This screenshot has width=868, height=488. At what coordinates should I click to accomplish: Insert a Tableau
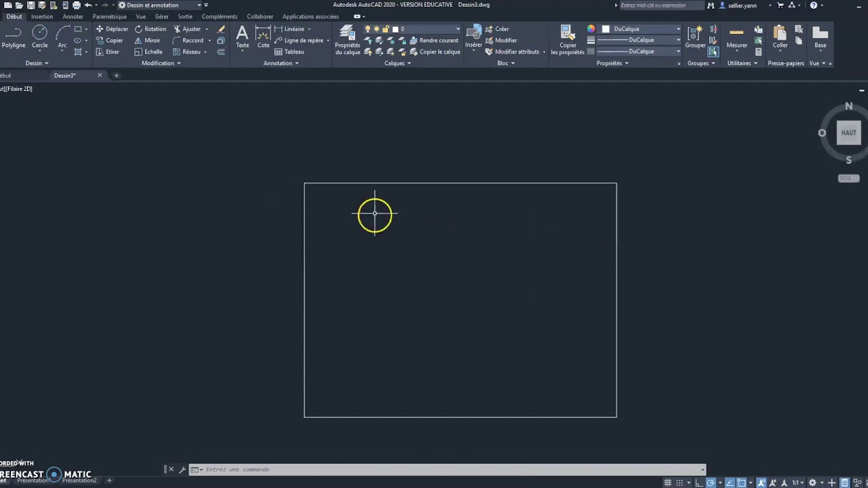289,52
